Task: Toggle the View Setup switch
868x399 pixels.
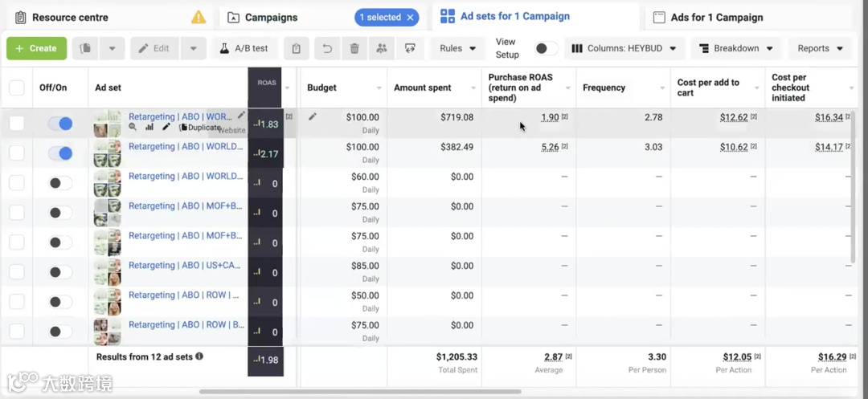Action: pos(546,48)
